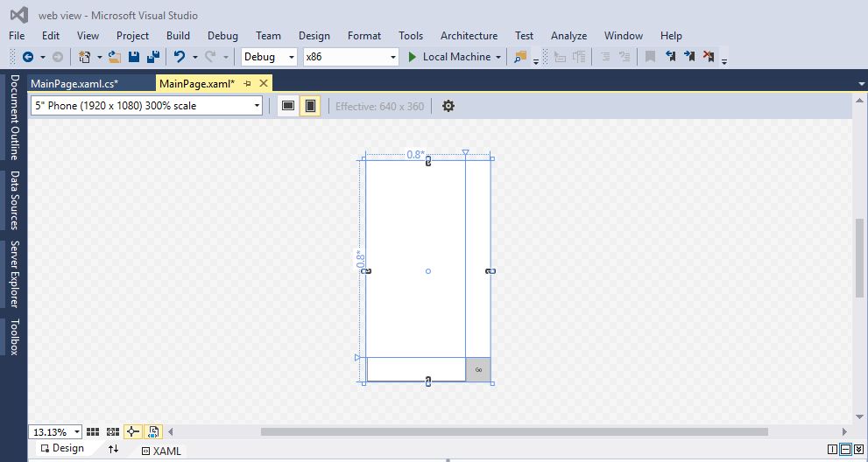This screenshot has height=462, width=868.
Task: Click the Navigate Backward arrow icon
Action: pos(27,56)
